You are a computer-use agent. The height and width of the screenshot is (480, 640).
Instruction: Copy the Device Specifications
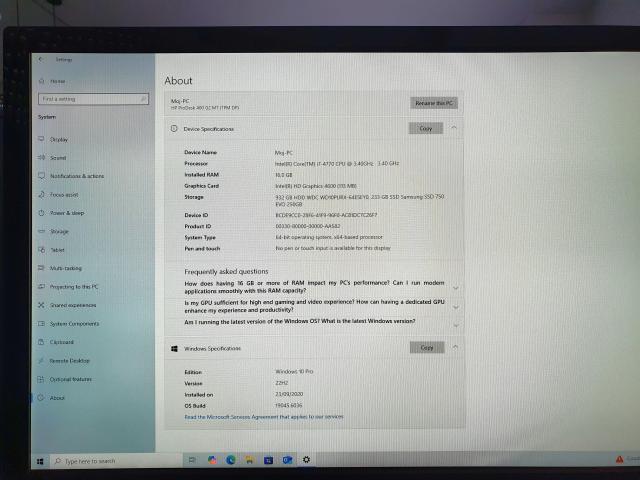(426, 129)
